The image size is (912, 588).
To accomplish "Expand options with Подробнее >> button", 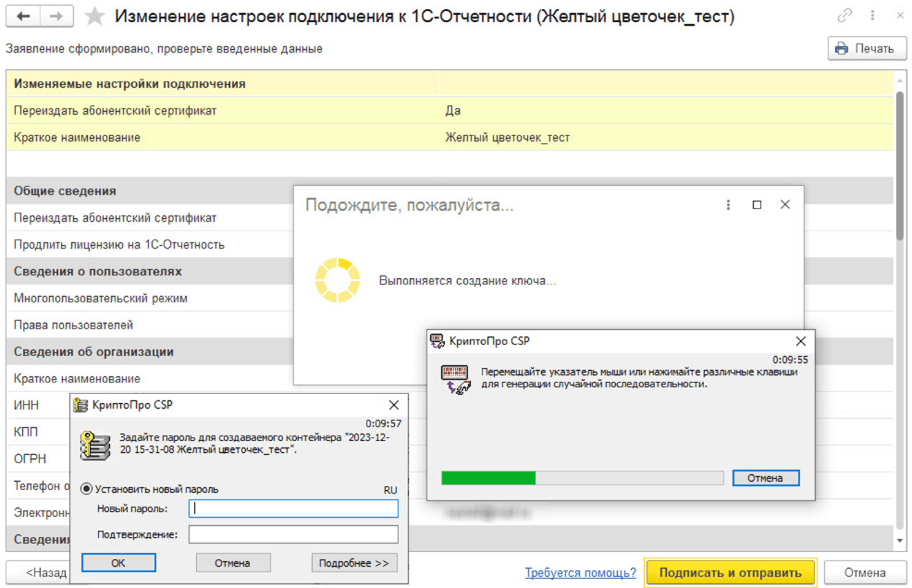I will tap(354, 563).
